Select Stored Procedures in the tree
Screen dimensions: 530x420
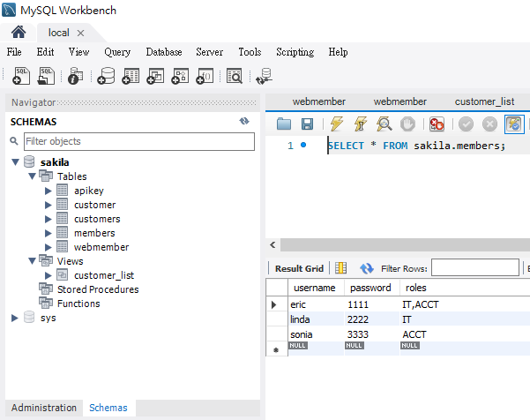point(98,289)
